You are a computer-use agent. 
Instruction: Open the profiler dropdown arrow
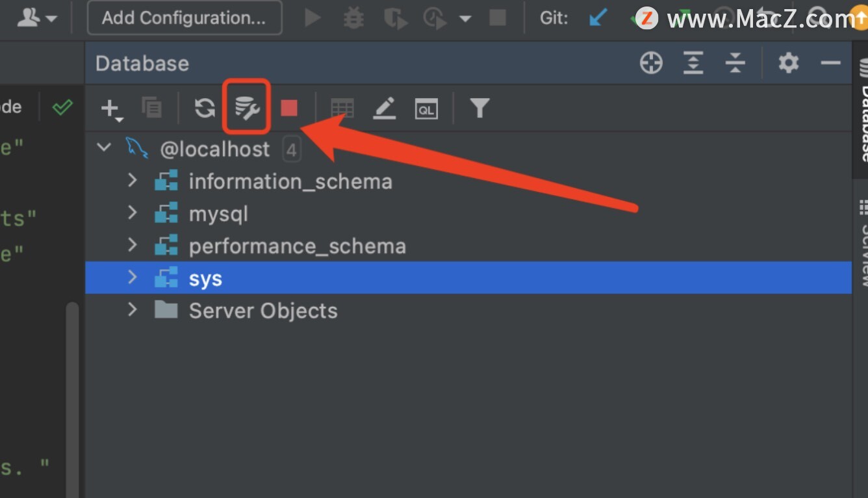pos(465,19)
